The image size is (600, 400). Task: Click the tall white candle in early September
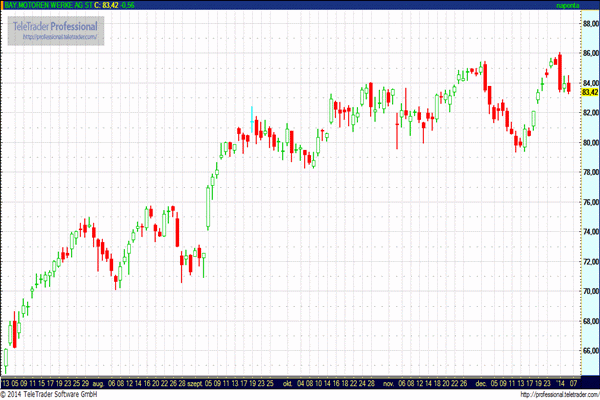pyautogui.click(x=208, y=208)
